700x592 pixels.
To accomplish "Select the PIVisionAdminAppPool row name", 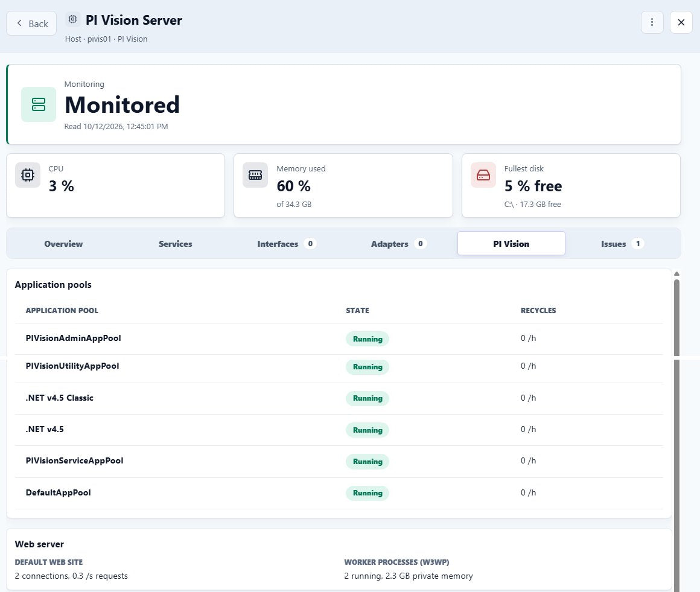I will pos(73,338).
